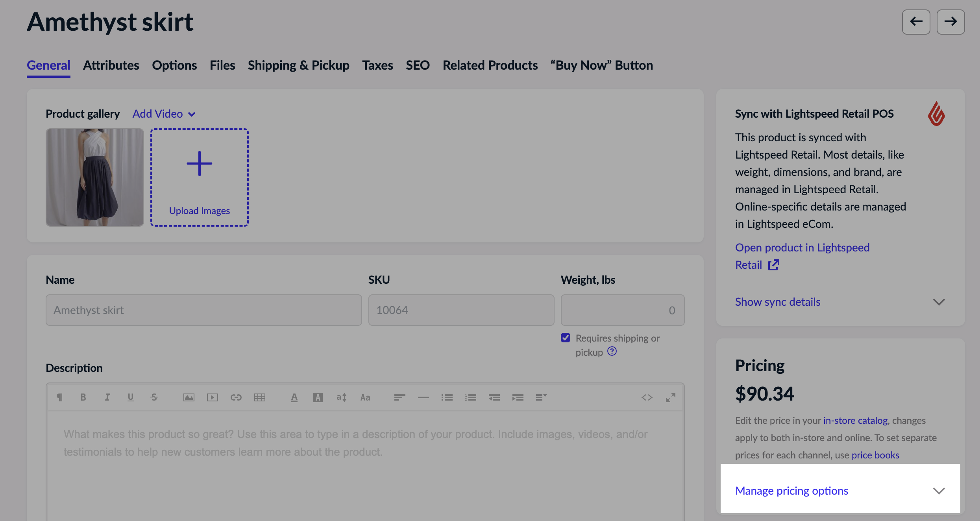Expand Manage pricing options
The width and height of the screenshot is (980, 521).
pos(840,491)
